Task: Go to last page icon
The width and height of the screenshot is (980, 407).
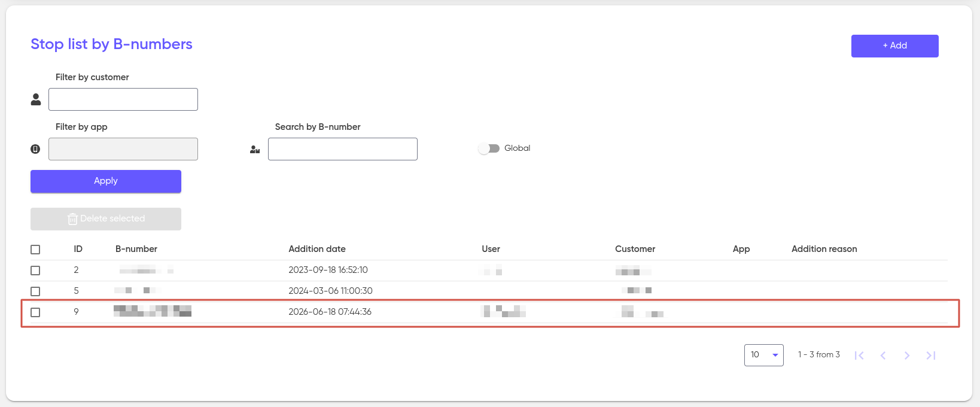Action: coord(931,356)
